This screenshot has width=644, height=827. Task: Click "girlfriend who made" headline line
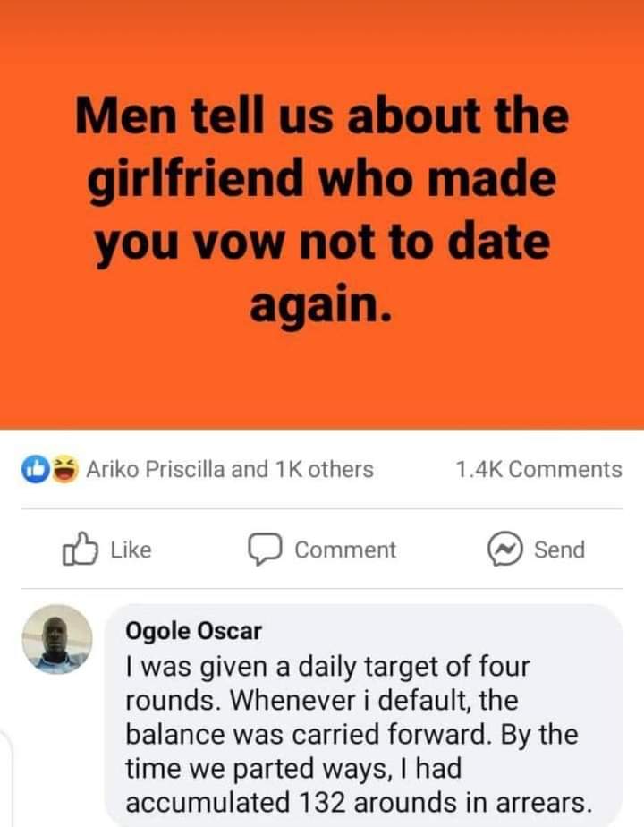click(321, 180)
